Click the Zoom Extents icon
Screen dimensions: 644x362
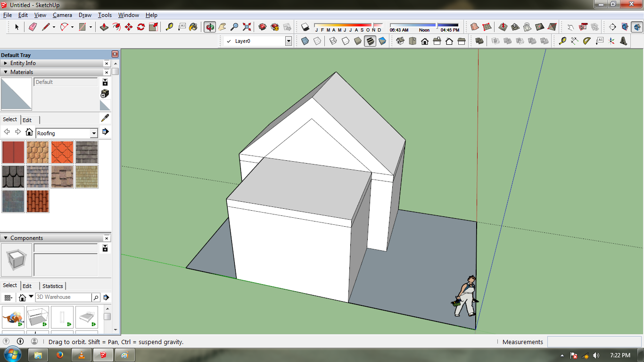click(247, 27)
